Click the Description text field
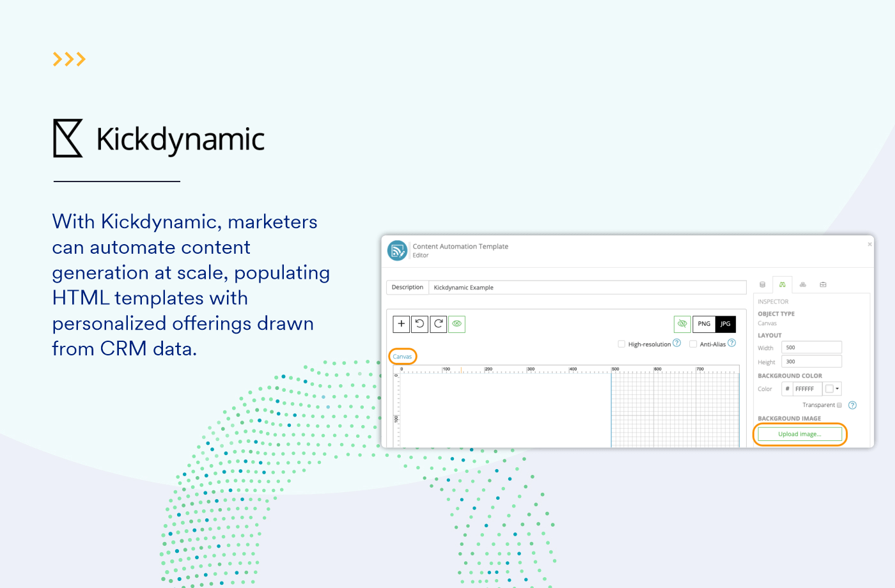Image resolution: width=895 pixels, height=588 pixels. click(x=588, y=288)
